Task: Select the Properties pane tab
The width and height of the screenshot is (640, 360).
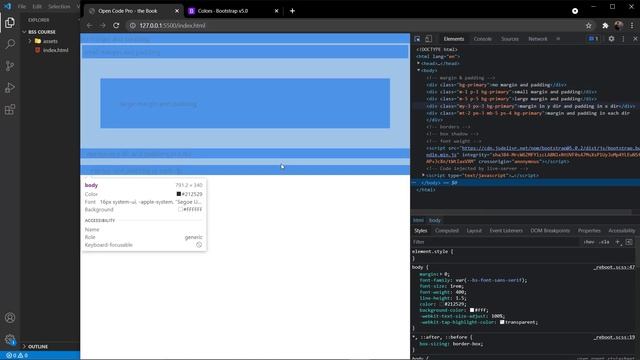Action: (589, 231)
